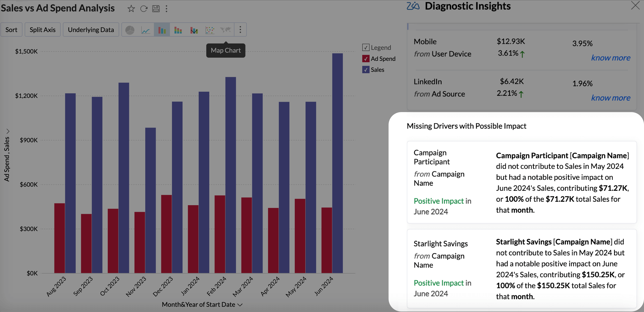644x312 pixels.
Task: Click the tall Jun 2024 Sales bar
Action: point(338,162)
